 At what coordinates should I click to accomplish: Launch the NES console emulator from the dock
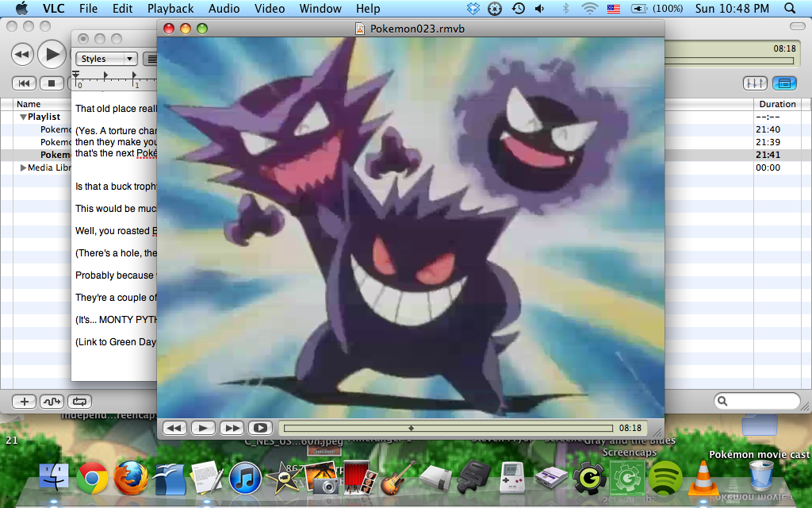[x=435, y=477]
